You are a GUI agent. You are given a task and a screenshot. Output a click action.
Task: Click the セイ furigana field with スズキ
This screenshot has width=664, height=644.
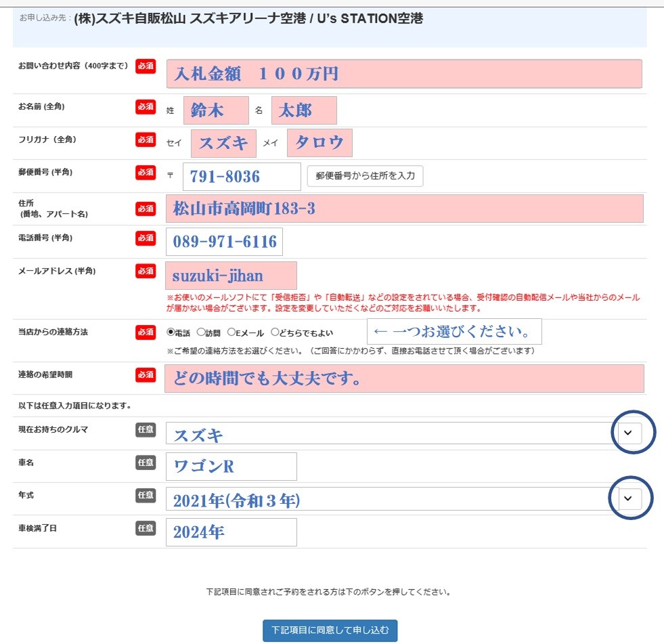223,143
